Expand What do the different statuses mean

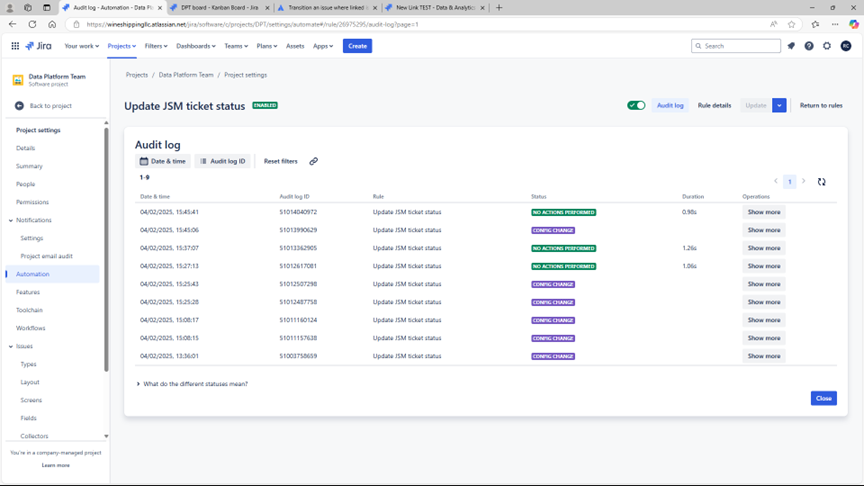coord(192,384)
